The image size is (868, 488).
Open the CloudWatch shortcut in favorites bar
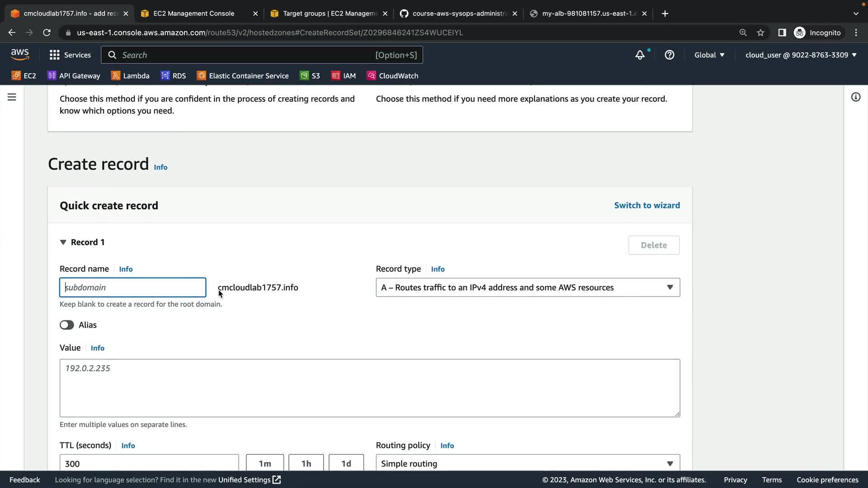[x=392, y=75]
